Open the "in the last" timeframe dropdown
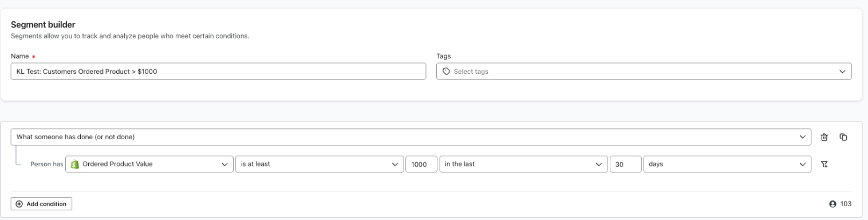This screenshot has width=868, height=220. coord(523,164)
